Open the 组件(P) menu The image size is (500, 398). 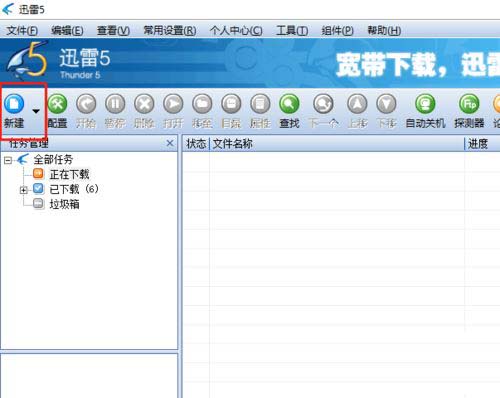[x=337, y=31]
